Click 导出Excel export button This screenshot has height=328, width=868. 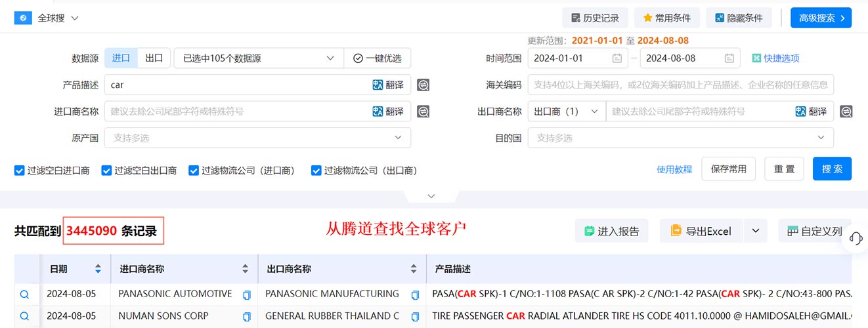[701, 231]
